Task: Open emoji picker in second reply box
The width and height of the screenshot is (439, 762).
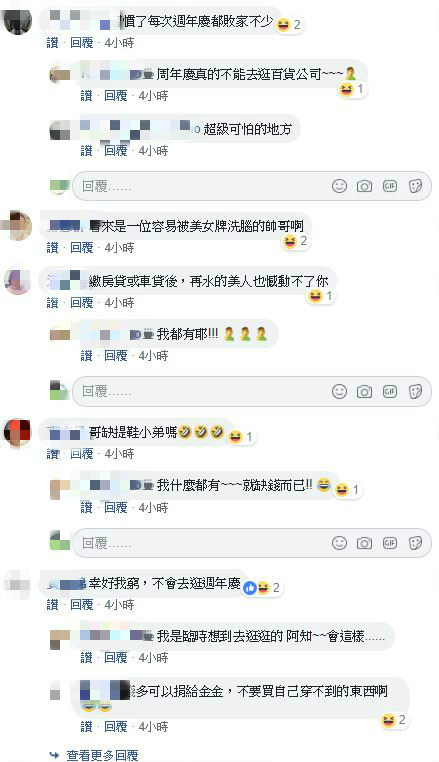Action: [x=339, y=391]
